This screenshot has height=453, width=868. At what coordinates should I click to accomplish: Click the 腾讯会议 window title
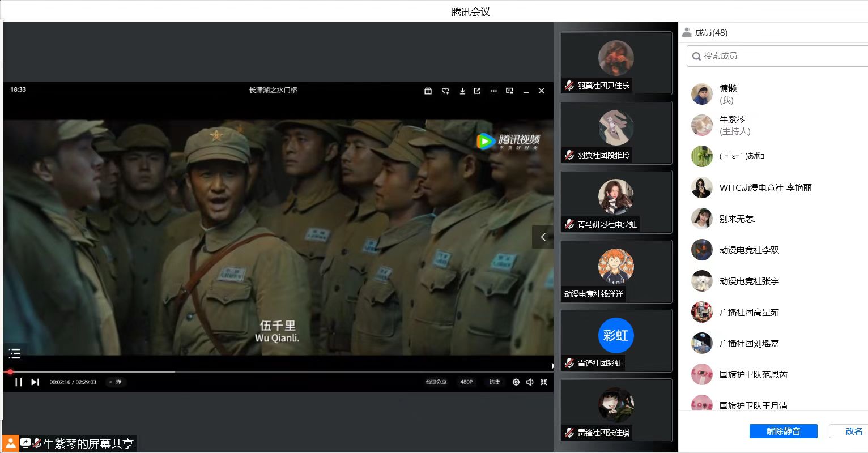[x=471, y=12]
